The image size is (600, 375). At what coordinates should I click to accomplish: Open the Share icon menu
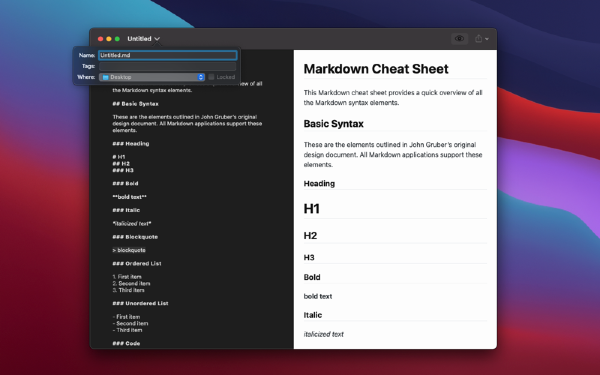tap(478, 39)
